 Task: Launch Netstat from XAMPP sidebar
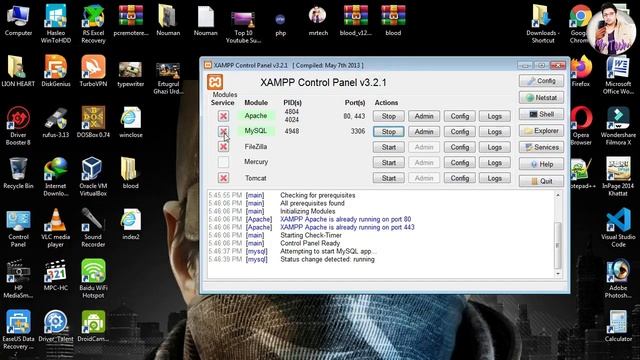pyautogui.click(x=541, y=98)
